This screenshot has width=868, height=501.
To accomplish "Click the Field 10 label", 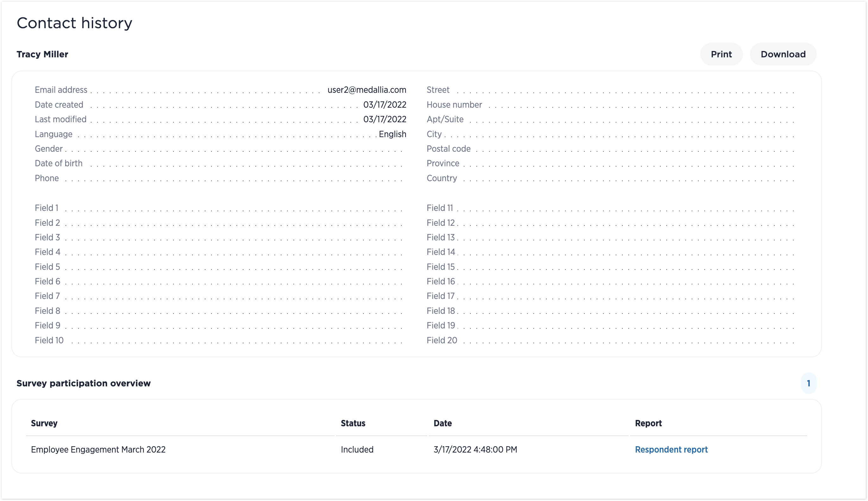I will (49, 340).
